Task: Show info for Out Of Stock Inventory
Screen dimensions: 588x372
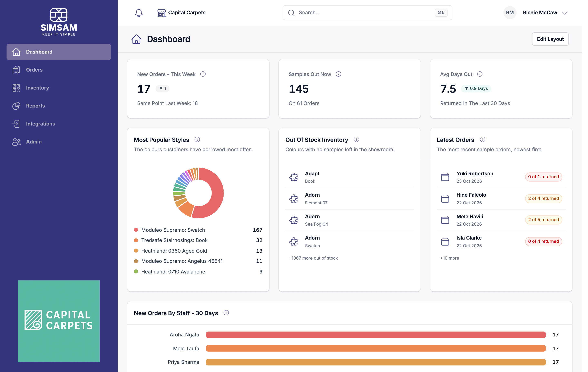Action: [356, 140]
